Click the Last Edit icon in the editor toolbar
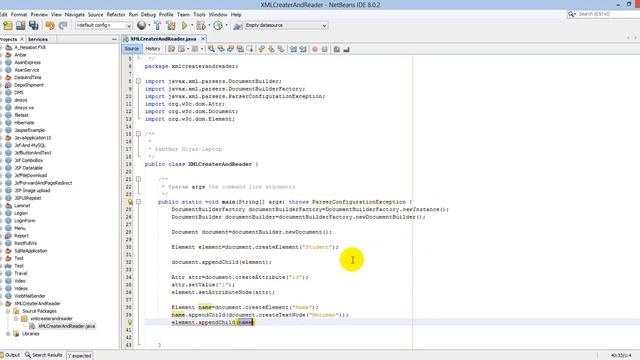Screen dimensions: 640x360 [x=171, y=49]
